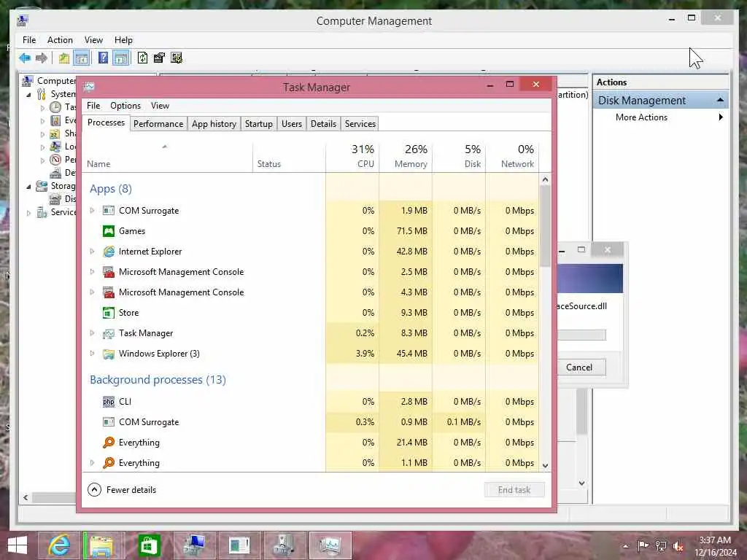Viewport: 747px width, 560px height.
Task: Show hidden tray icons arrow
Action: 625,546
